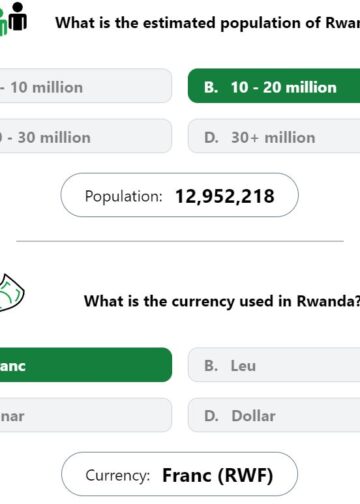The width and height of the screenshot is (360, 504).
Task: Pick answer B. Leu
Action: click(x=274, y=365)
